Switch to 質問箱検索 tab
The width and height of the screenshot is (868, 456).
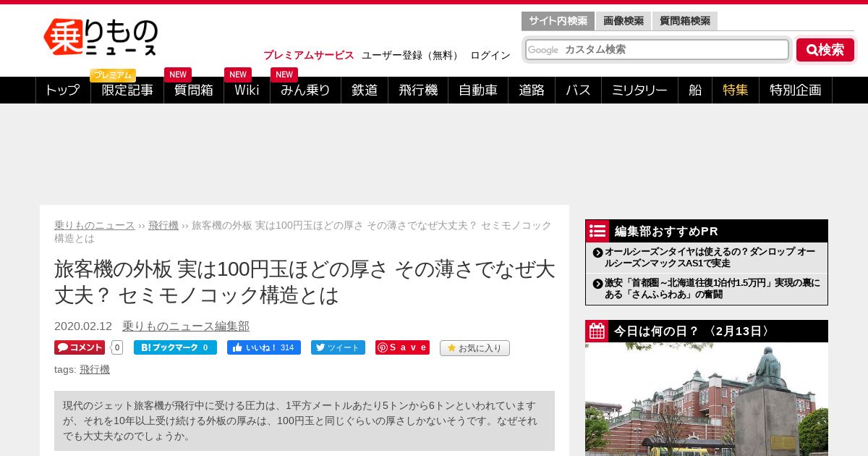(685, 21)
